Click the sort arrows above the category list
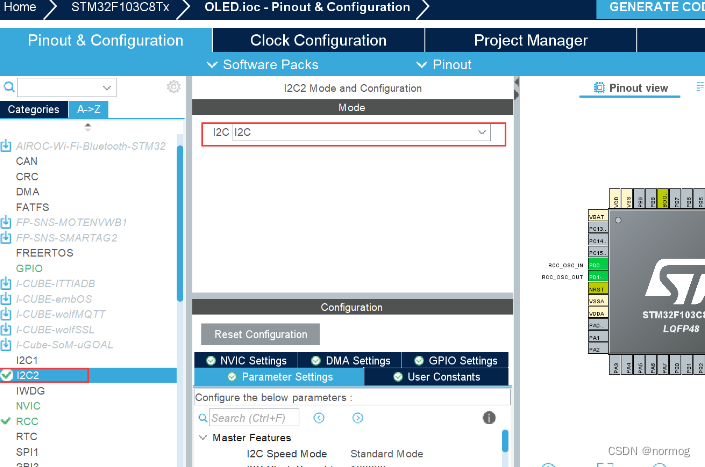This screenshot has width=705, height=467. click(88, 127)
